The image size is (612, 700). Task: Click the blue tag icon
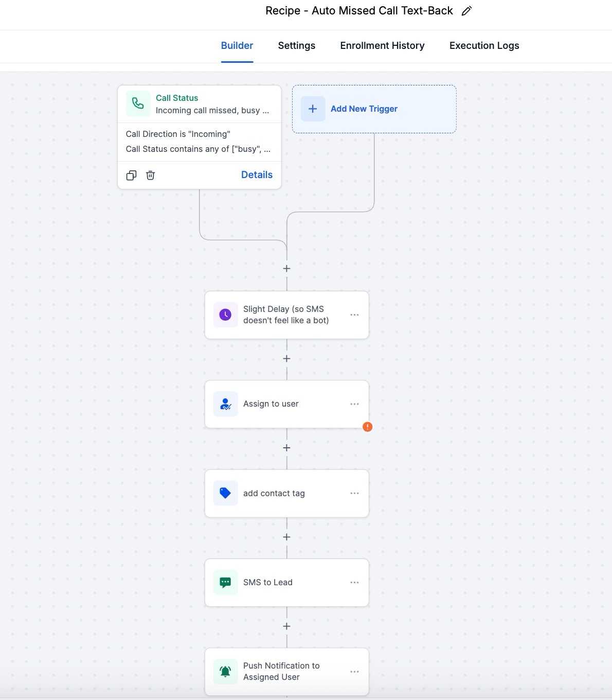[225, 493]
